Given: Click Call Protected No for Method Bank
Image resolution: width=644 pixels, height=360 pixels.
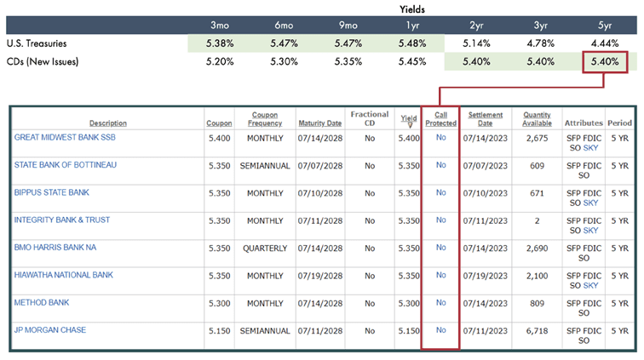Looking at the screenshot, I should tap(440, 302).
